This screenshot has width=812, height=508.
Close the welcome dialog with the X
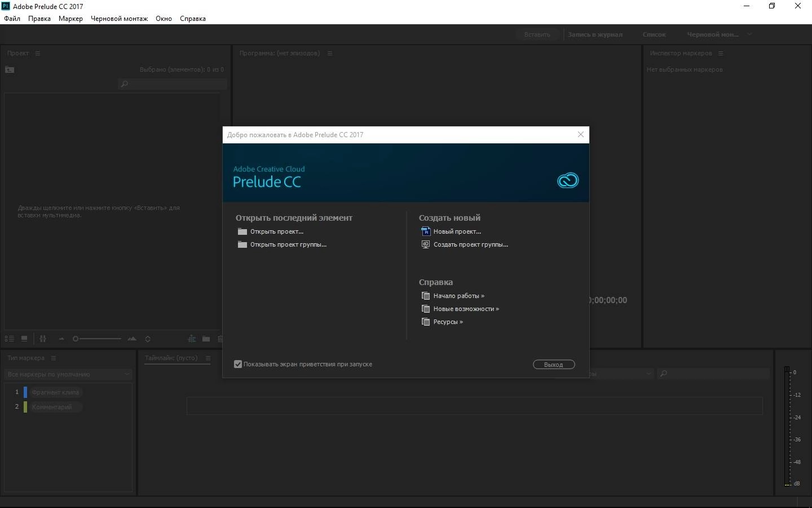point(581,134)
